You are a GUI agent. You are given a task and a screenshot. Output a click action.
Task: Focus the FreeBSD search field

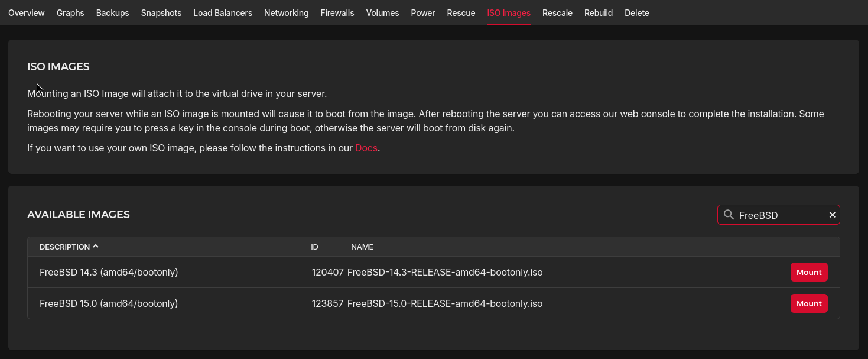(779, 215)
